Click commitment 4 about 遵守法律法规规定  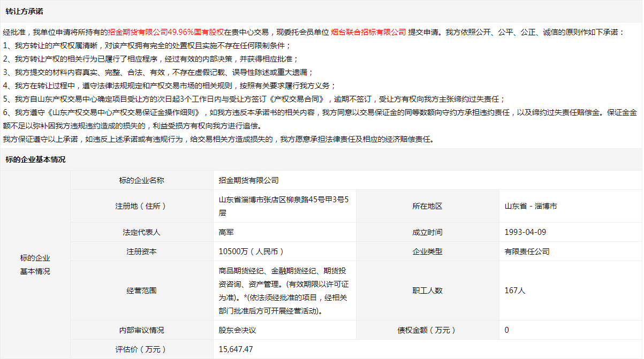pyautogui.click(x=170, y=86)
